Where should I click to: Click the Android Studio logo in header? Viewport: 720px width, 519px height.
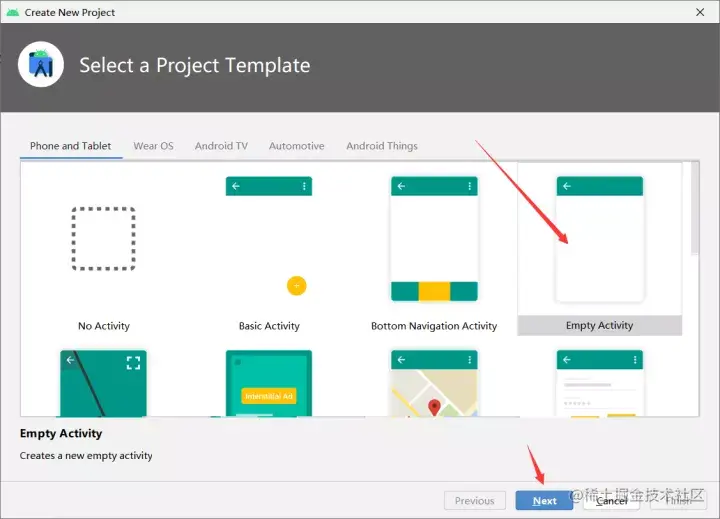41,65
